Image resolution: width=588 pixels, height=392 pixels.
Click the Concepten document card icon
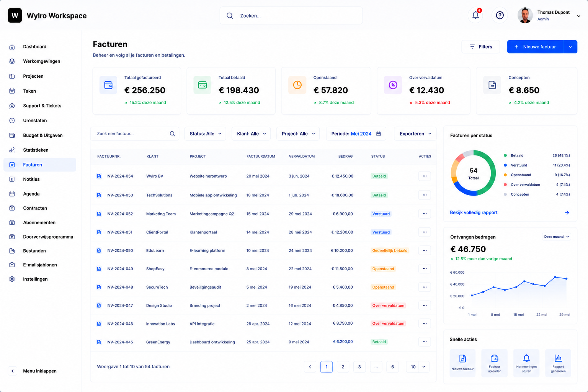pos(492,85)
